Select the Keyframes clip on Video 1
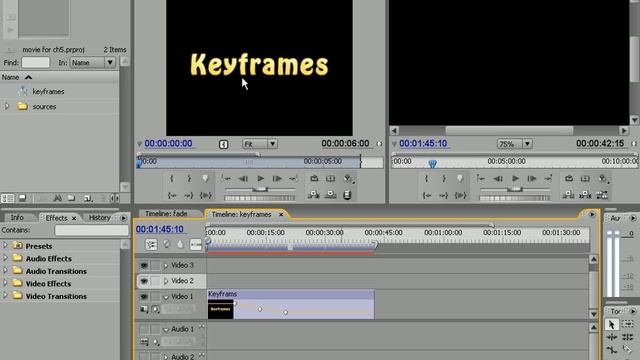Screen dimensions: 640x360 coord(291,304)
